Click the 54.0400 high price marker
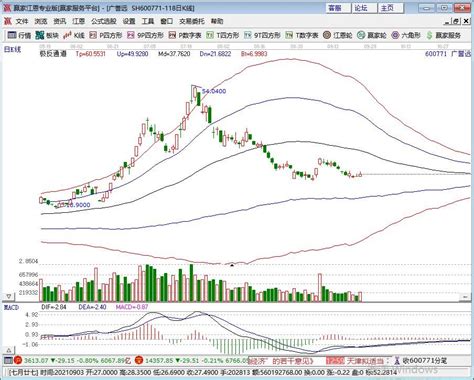The height and width of the screenshot is (380, 474). [x=214, y=91]
